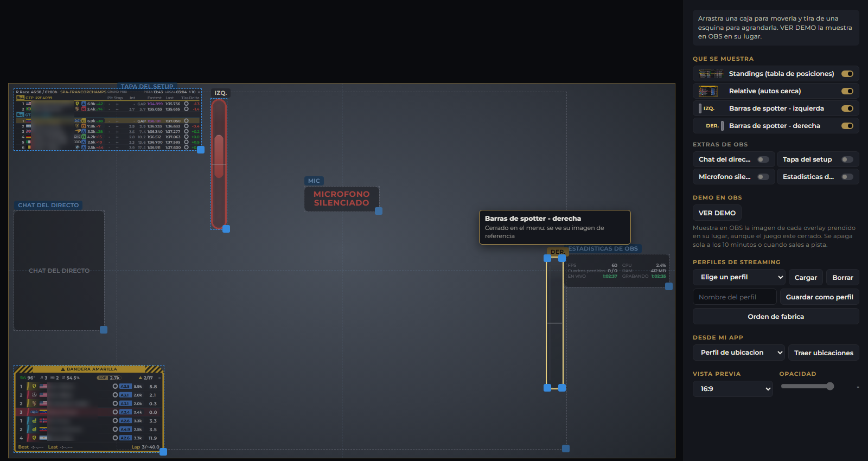The height and width of the screenshot is (461, 868).
Task: Open the 16:9 preview ratio dropdown
Action: click(x=733, y=389)
